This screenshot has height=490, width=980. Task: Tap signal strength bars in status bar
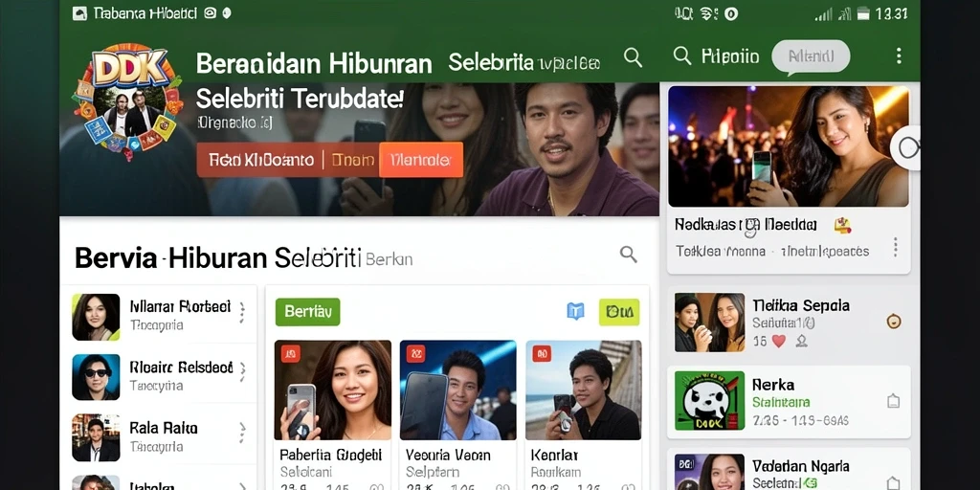tap(823, 13)
